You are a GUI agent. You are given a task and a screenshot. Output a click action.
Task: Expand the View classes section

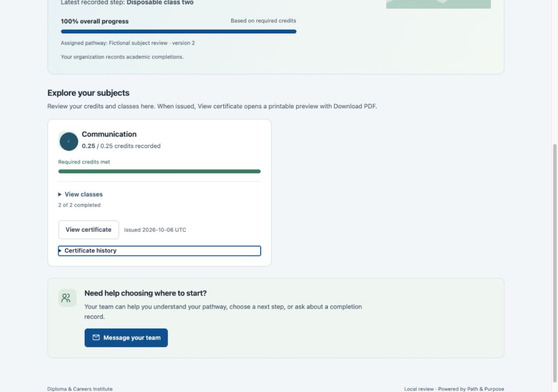click(80, 194)
